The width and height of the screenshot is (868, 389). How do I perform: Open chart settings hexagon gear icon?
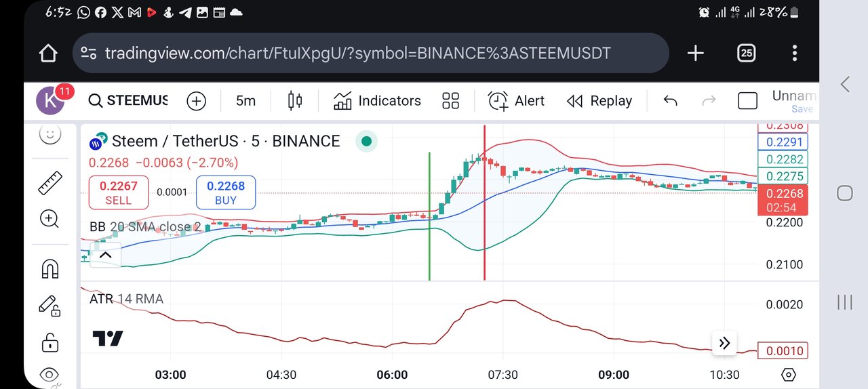[x=788, y=375]
